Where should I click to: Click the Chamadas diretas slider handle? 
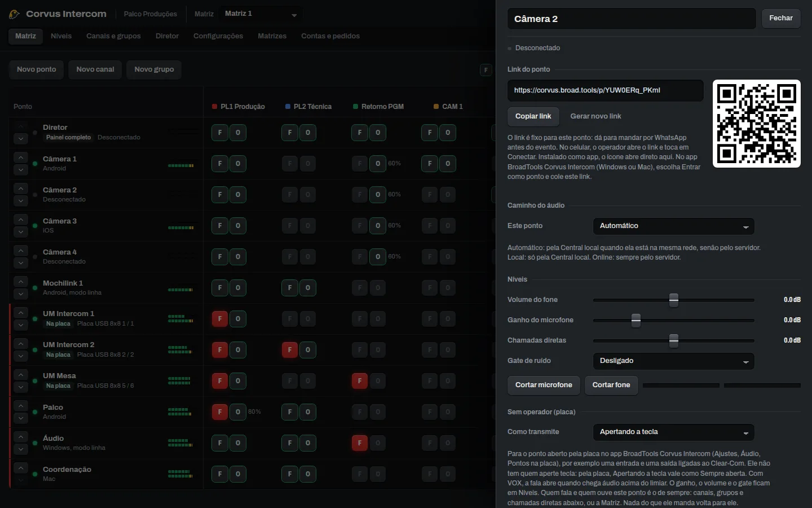tap(674, 340)
